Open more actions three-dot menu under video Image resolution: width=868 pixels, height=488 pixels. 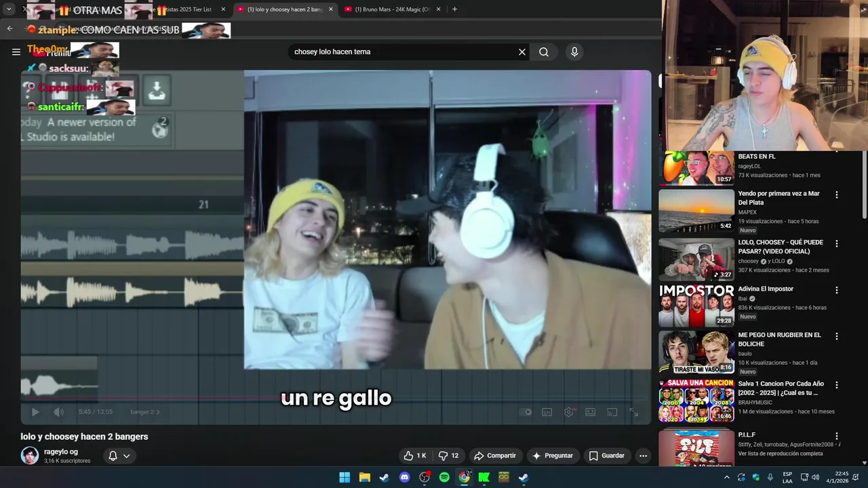click(643, 455)
